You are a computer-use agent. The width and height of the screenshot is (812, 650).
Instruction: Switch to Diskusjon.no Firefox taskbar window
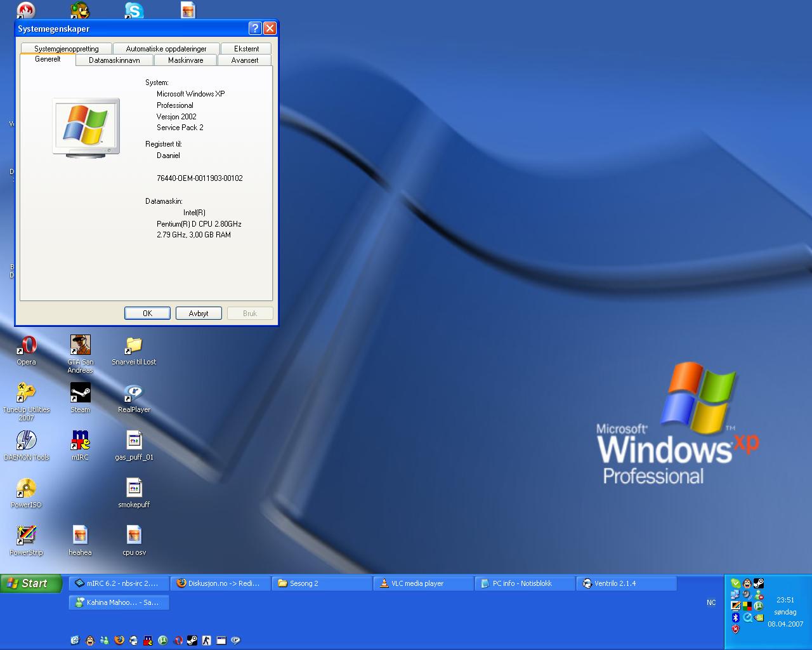pyautogui.click(x=221, y=583)
